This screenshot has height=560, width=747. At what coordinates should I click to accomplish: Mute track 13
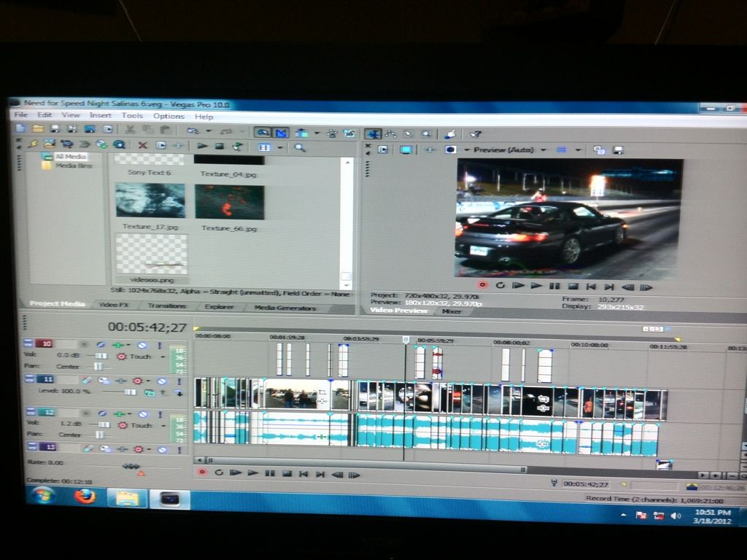click(162, 449)
